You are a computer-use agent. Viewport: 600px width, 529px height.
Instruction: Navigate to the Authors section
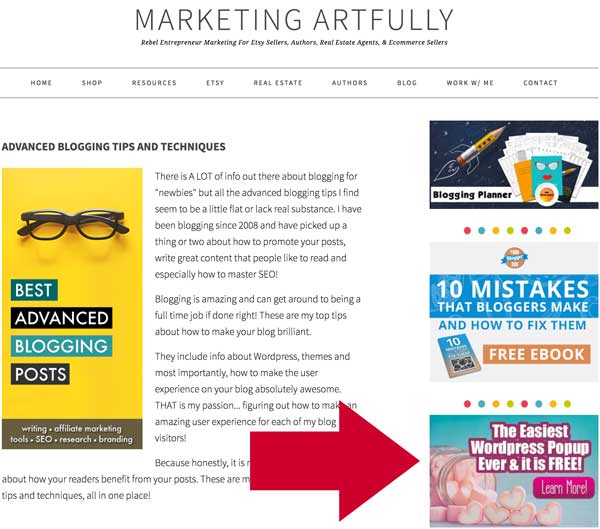pyautogui.click(x=349, y=83)
